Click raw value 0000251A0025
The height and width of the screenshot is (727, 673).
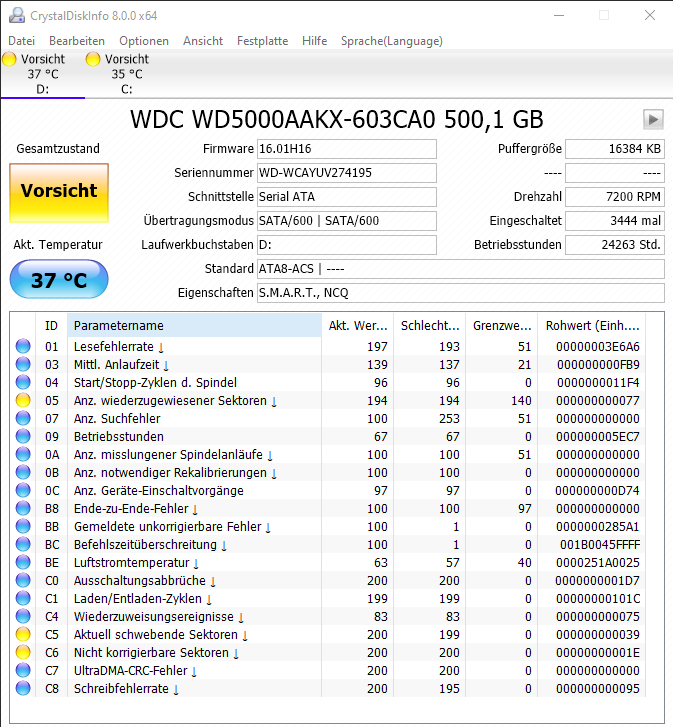pyautogui.click(x=597, y=563)
